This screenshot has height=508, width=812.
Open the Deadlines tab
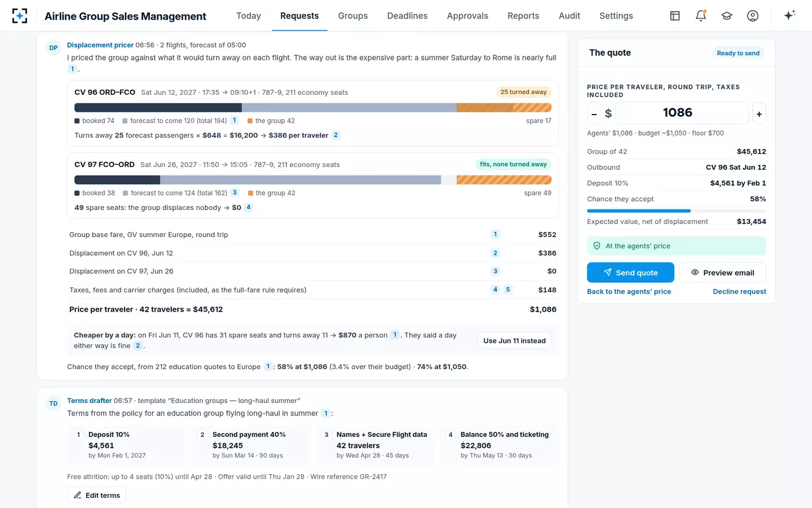407,16
